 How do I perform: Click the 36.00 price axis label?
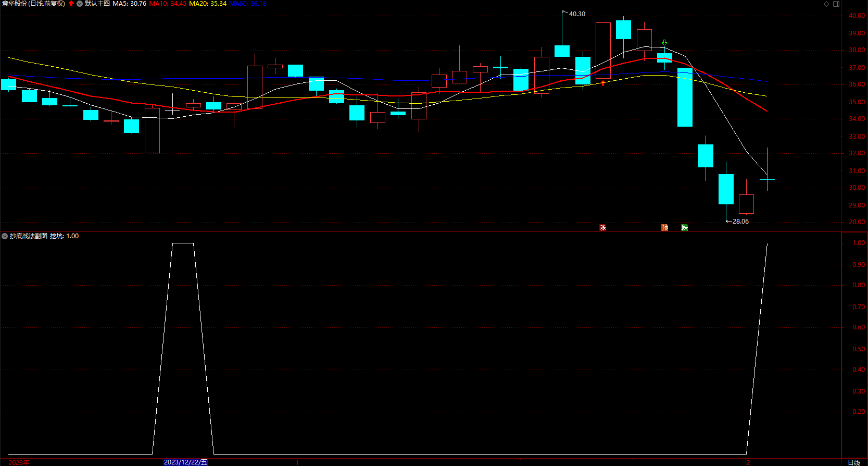[x=857, y=84]
